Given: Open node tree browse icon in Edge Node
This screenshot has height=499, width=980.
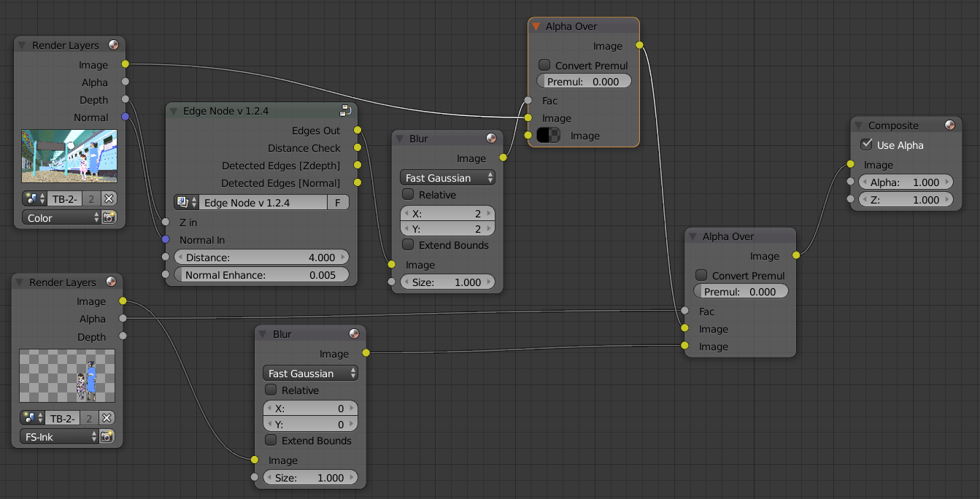Looking at the screenshot, I should (x=186, y=203).
